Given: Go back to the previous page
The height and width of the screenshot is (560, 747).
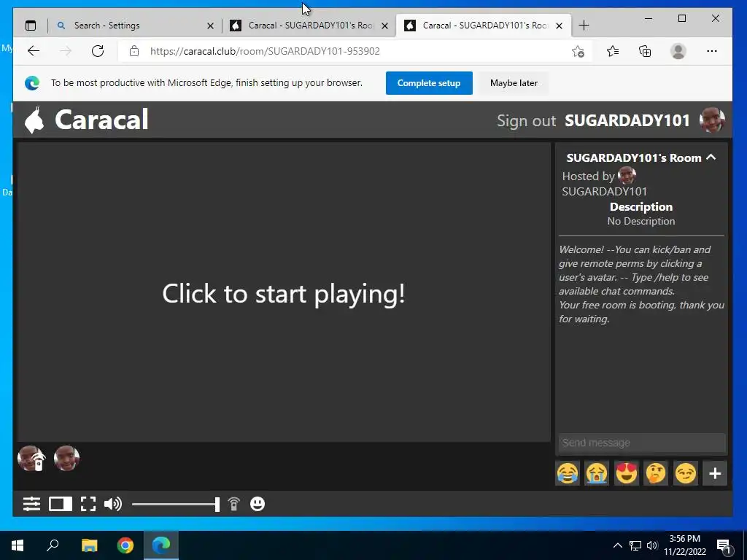Looking at the screenshot, I should [x=34, y=51].
